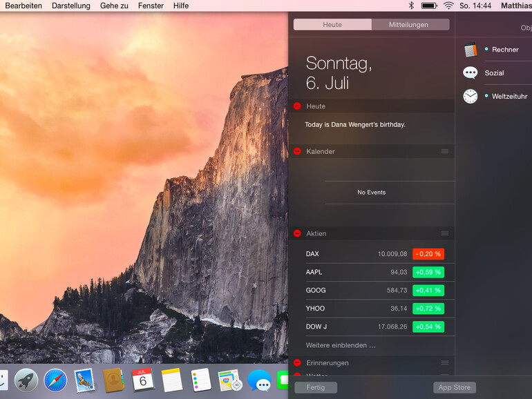Remove the Aktien widget with its red minus
This screenshot has width=532, height=399.
click(297, 233)
